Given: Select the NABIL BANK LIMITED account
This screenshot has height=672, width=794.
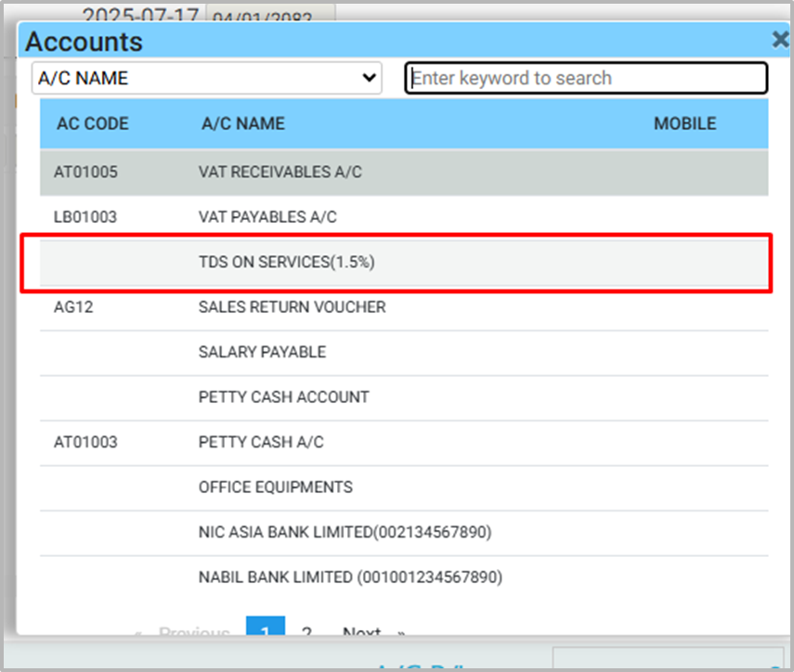Looking at the screenshot, I should 350,577.
